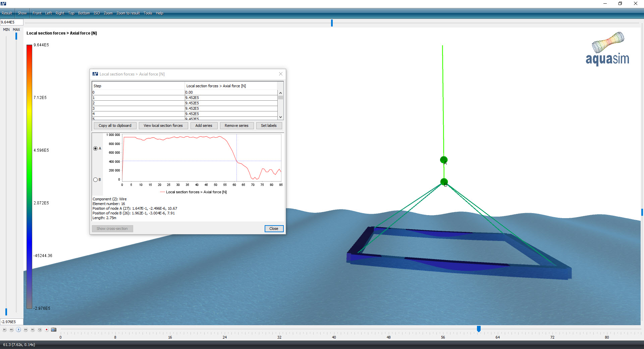Toggle the loop playback icon
The image size is (644, 349).
point(40,330)
